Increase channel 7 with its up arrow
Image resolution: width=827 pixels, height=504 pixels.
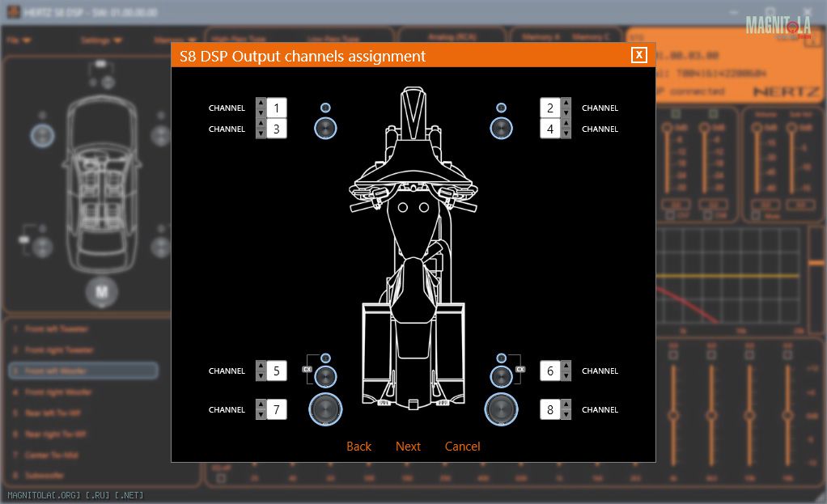(261, 404)
